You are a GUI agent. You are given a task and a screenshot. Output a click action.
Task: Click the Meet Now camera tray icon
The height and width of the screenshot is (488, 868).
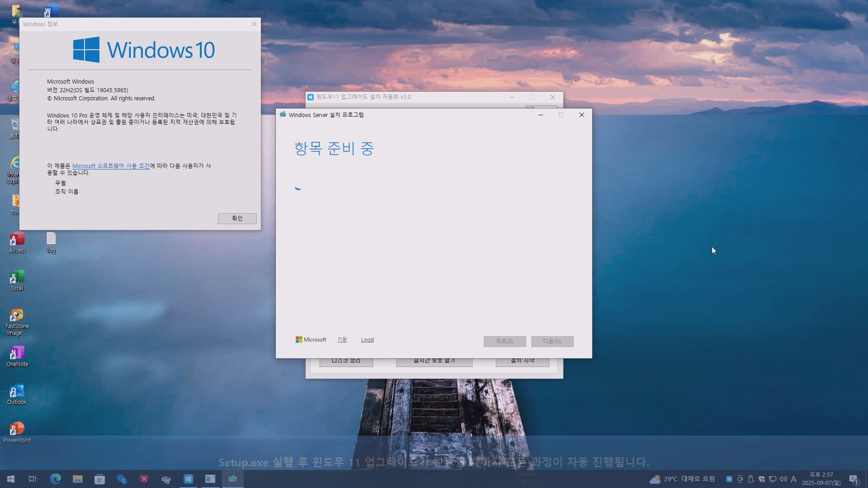(x=740, y=479)
